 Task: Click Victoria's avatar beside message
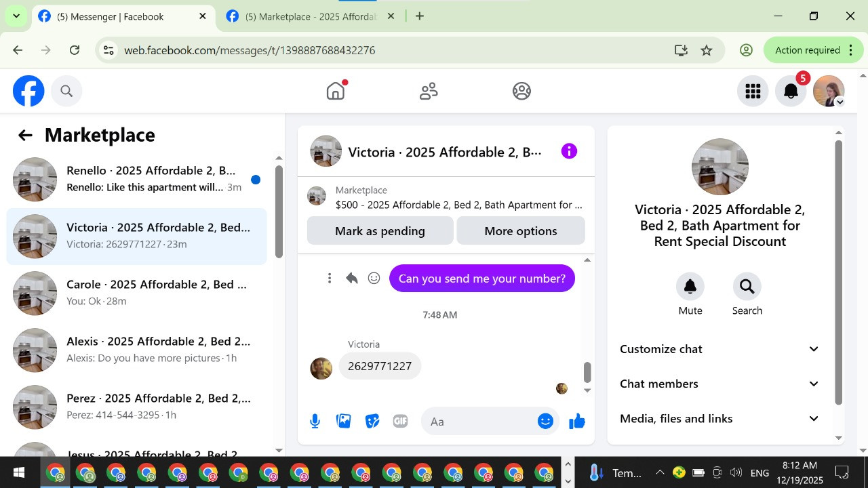pos(321,368)
